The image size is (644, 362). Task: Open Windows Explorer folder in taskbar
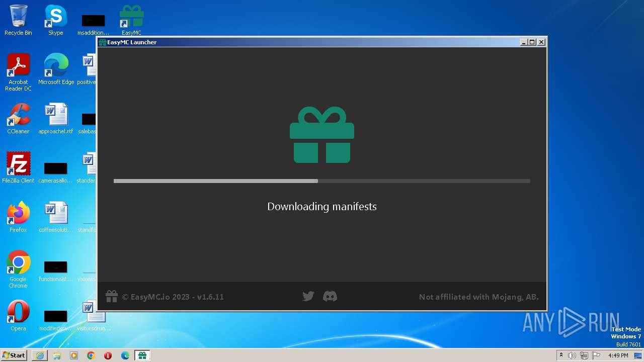pyautogui.click(x=57, y=355)
